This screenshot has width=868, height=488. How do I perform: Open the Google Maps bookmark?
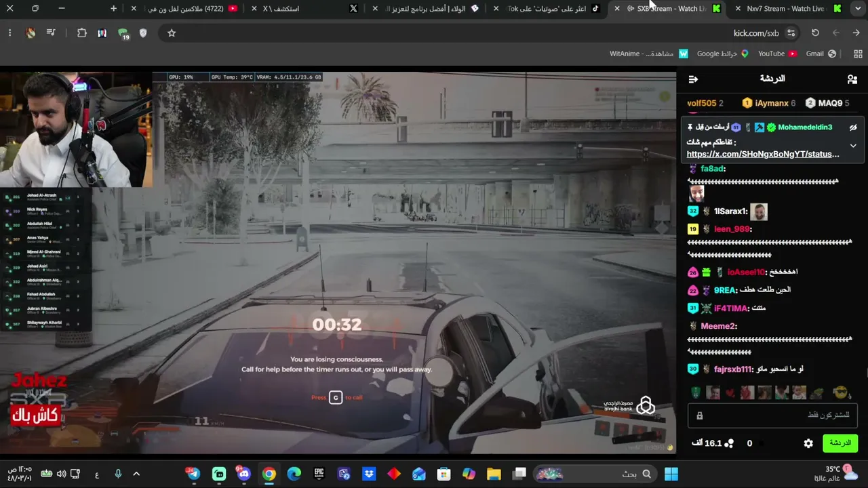[723, 54]
